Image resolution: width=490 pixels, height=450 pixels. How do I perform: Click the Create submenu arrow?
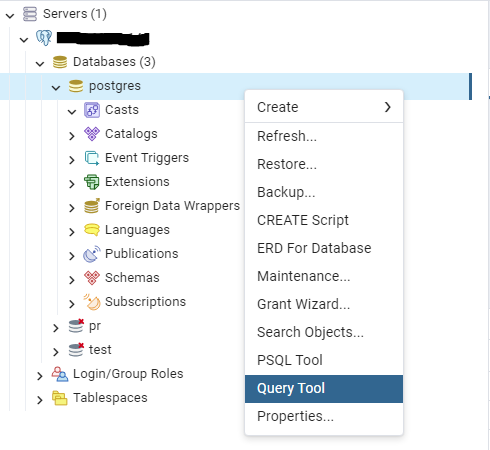387,107
